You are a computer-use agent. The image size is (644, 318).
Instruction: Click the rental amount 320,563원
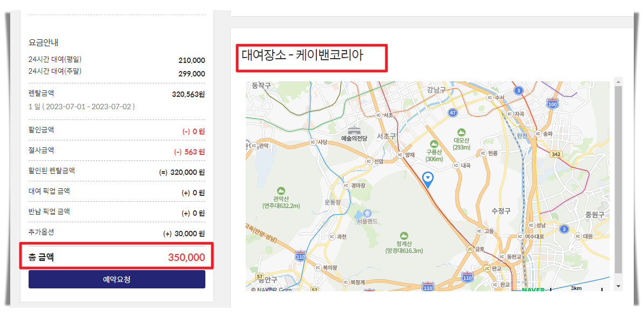[188, 94]
